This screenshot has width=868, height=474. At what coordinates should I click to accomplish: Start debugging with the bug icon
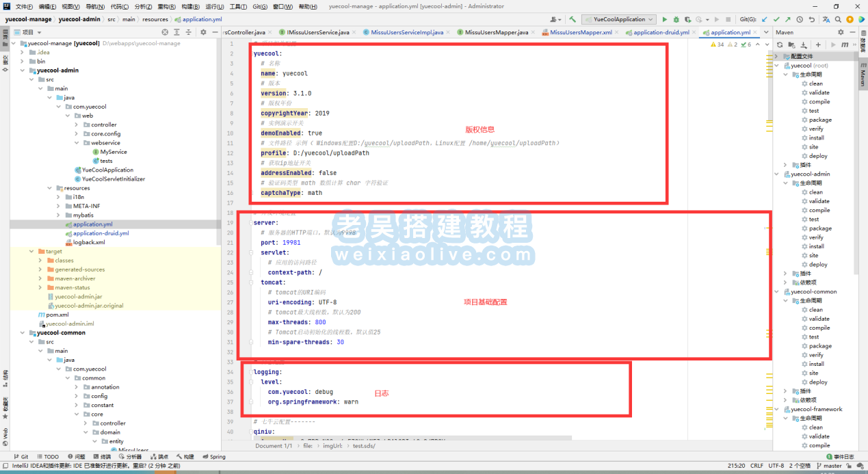tap(676, 20)
